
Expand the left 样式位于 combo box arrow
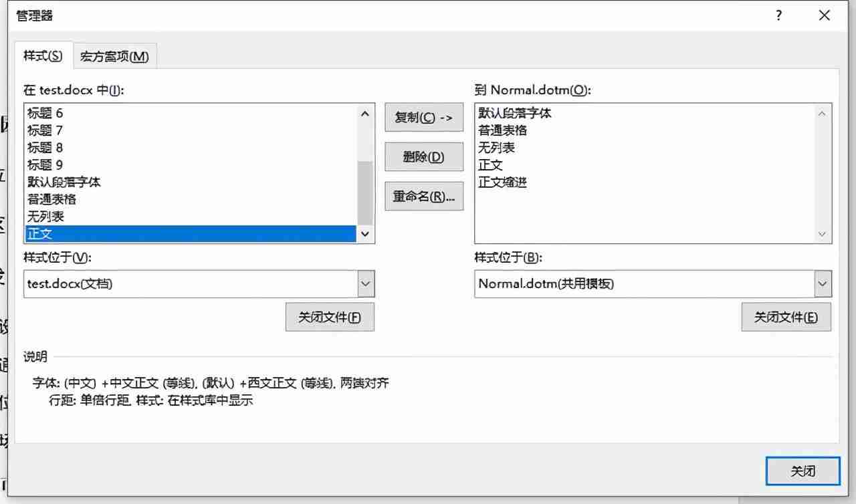click(x=365, y=283)
